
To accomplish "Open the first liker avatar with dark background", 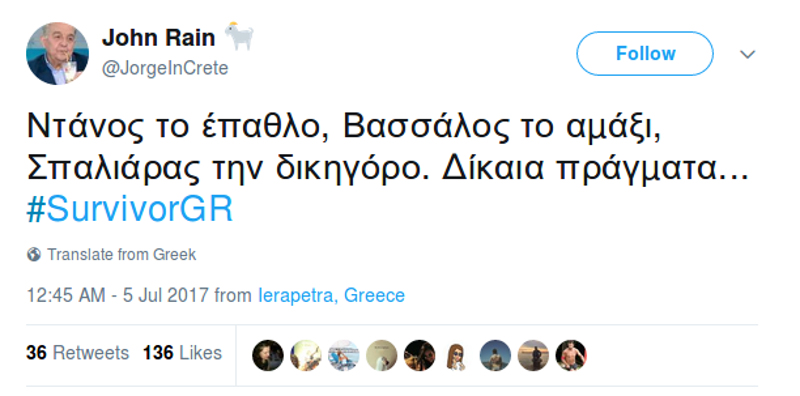I will (x=268, y=355).
